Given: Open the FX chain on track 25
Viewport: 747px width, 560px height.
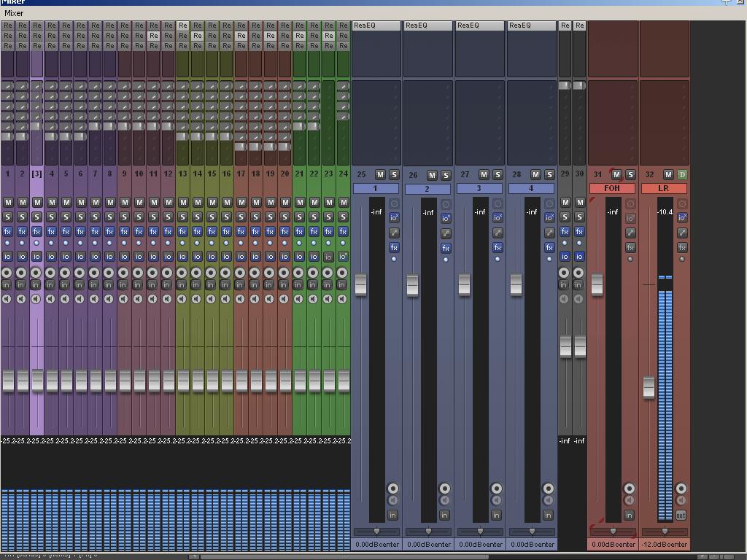Looking at the screenshot, I should click(x=394, y=248).
